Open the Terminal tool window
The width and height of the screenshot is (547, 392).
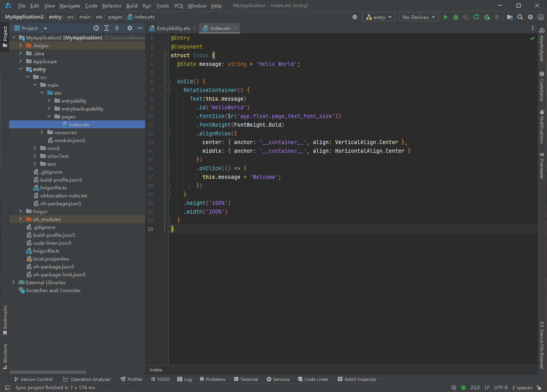coord(246,379)
